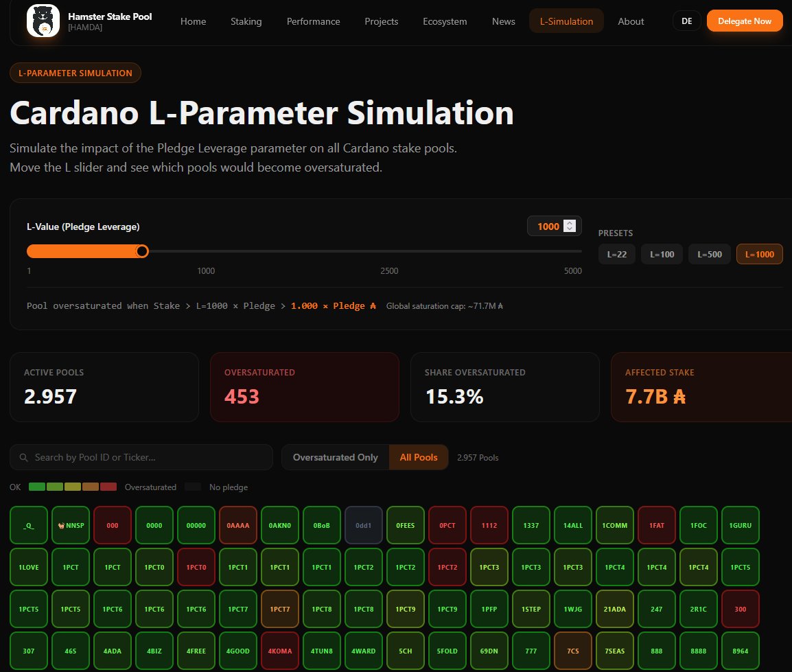Open the red 000 pool tile

click(x=113, y=525)
